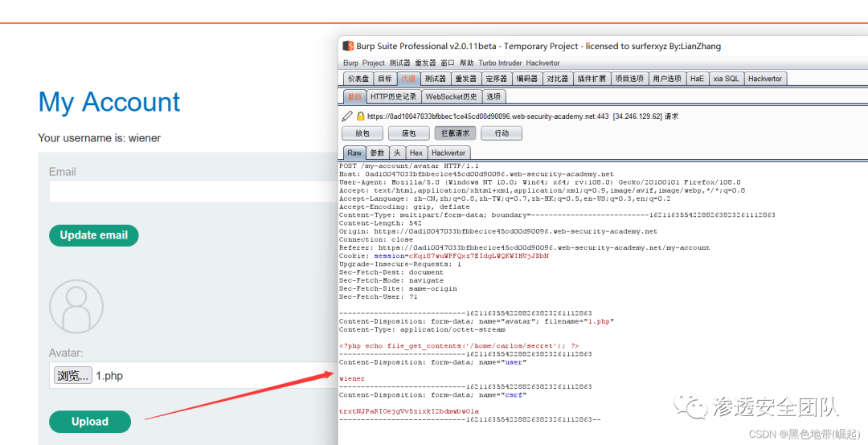Click the padlock HTTPS icon beside the URL
The height and width of the screenshot is (445, 868).
pos(360,116)
